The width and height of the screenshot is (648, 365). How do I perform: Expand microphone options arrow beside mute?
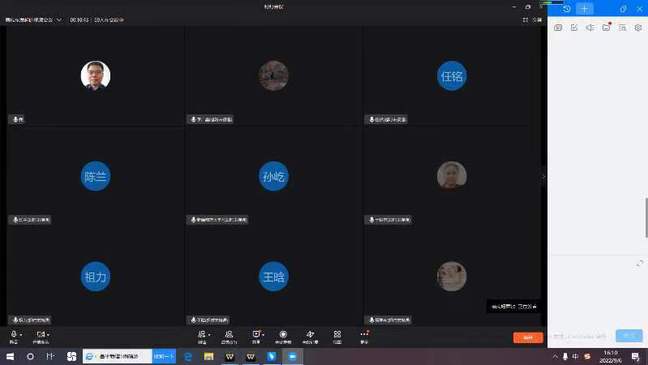coord(21,334)
